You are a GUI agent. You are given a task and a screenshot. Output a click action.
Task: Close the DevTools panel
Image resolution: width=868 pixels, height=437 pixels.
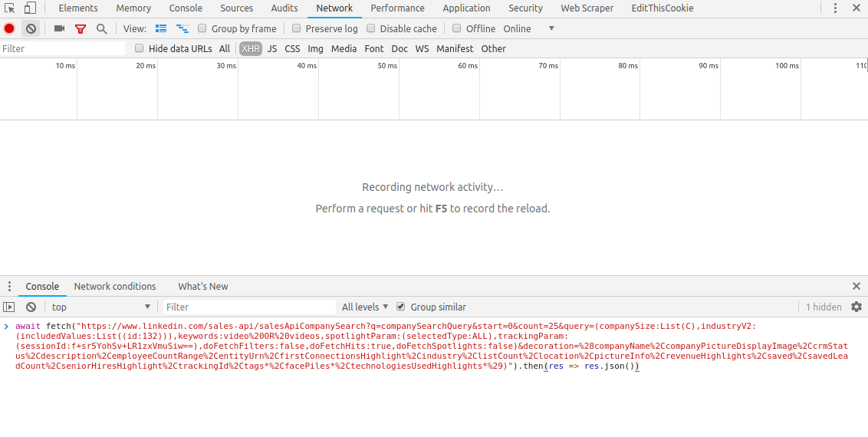pyautogui.click(x=856, y=8)
